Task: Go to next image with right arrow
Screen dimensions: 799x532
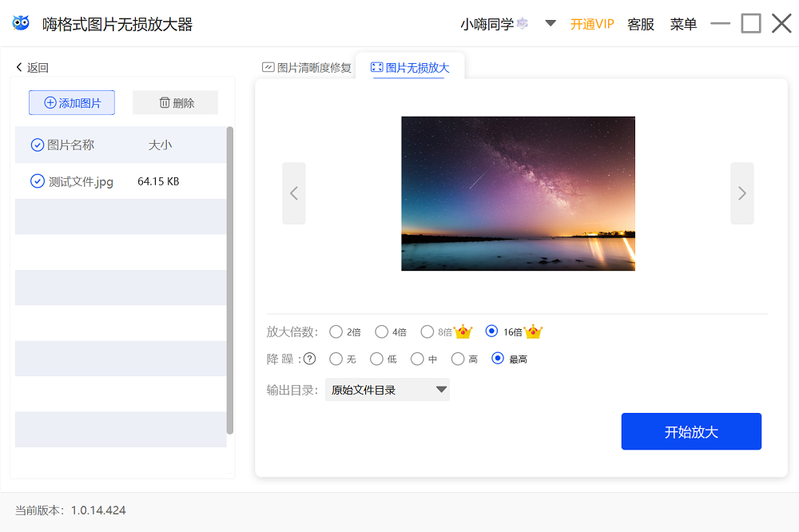Action: 742,193
